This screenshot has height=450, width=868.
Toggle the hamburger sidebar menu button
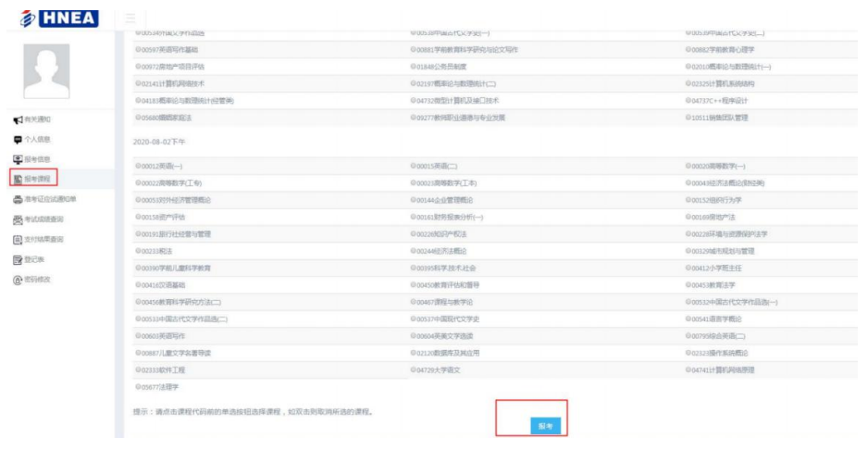click(x=131, y=18)
